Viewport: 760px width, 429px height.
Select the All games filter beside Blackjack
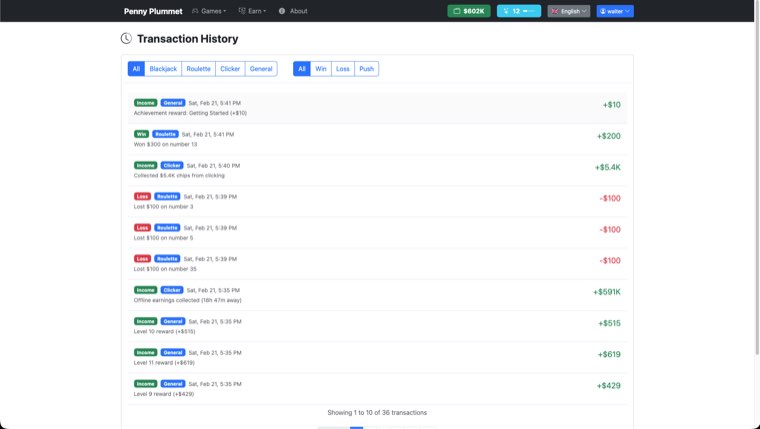136,69
